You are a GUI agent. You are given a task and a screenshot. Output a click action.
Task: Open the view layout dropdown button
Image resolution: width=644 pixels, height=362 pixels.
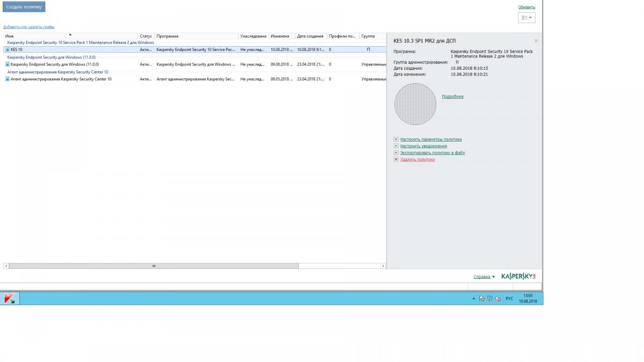[x=526, y=18]
